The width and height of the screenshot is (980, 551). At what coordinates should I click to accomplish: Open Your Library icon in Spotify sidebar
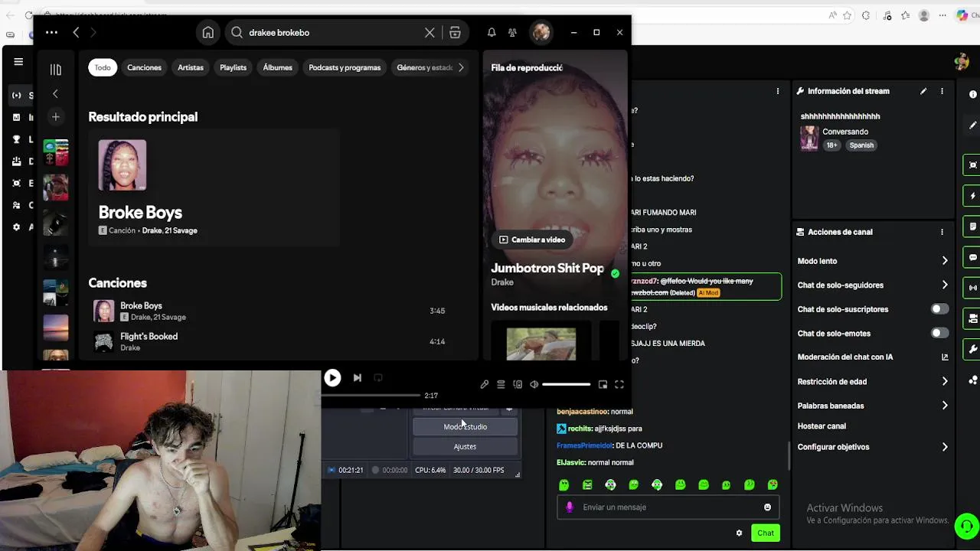point(56,70)
